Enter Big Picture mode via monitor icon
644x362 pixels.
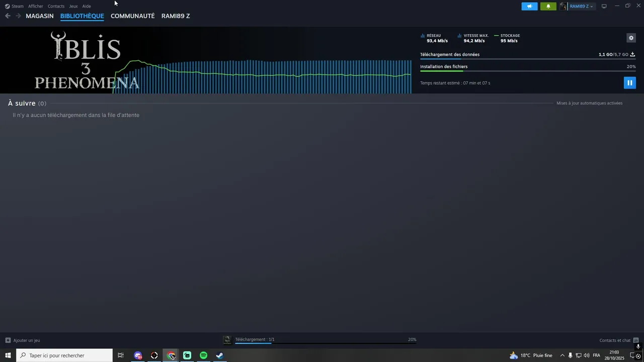point(604,6)
